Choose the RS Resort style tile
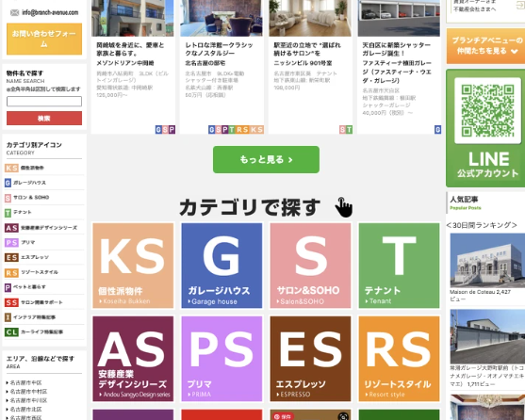This screenshot has height=420, width=525. pos(399,359)
